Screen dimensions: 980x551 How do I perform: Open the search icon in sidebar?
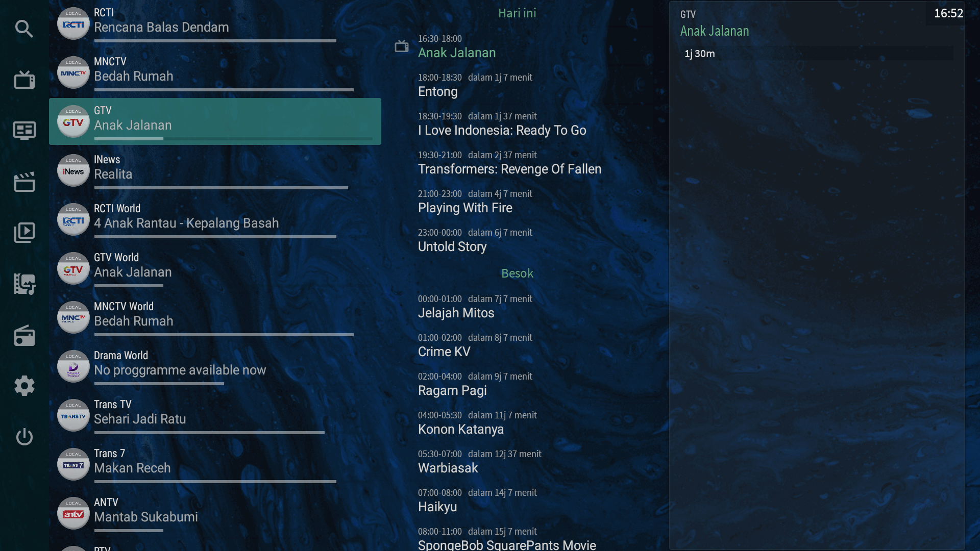(24, 29)
